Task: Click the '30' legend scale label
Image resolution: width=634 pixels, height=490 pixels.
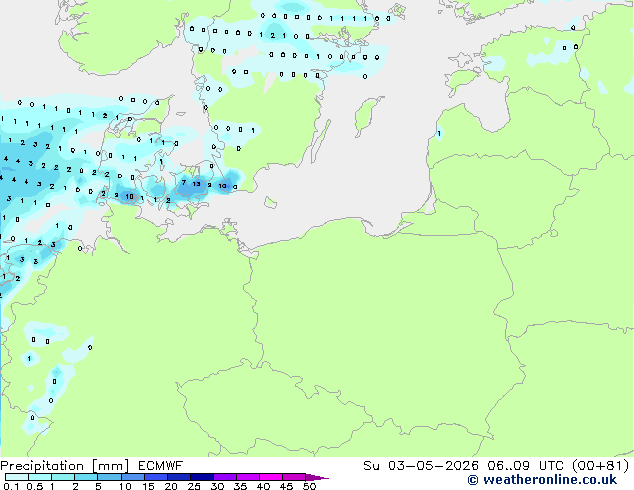Action: [x=217, y=486]
